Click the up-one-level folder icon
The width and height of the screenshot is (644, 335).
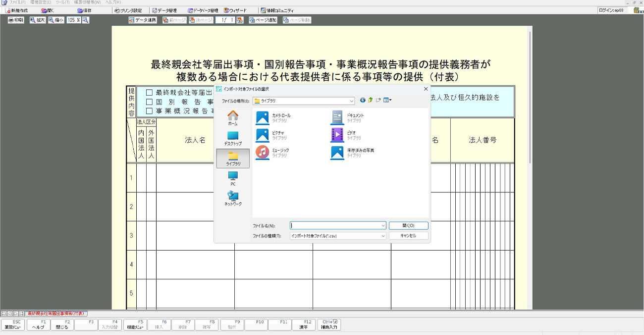click(370, 100)
